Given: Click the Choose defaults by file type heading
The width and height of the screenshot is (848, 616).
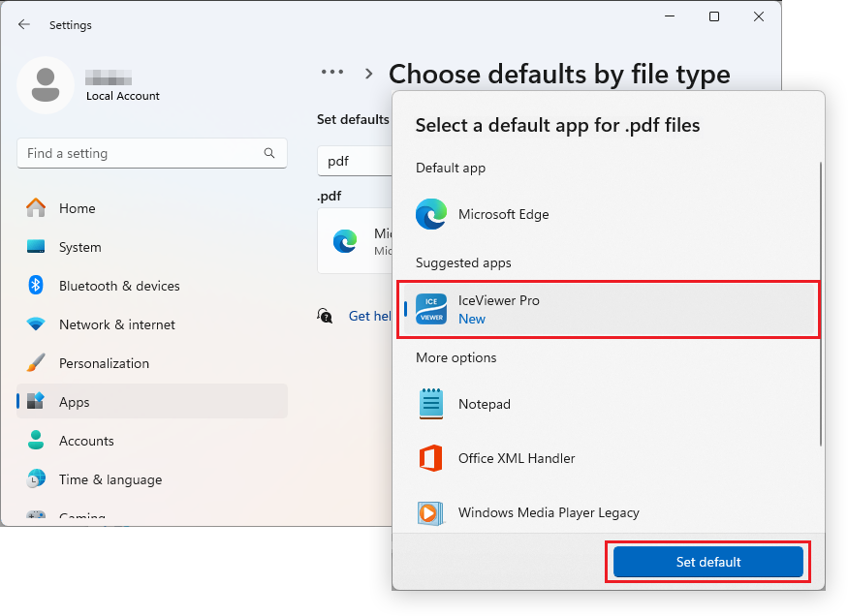Looking at the screenshot, I should pos(559,74).
